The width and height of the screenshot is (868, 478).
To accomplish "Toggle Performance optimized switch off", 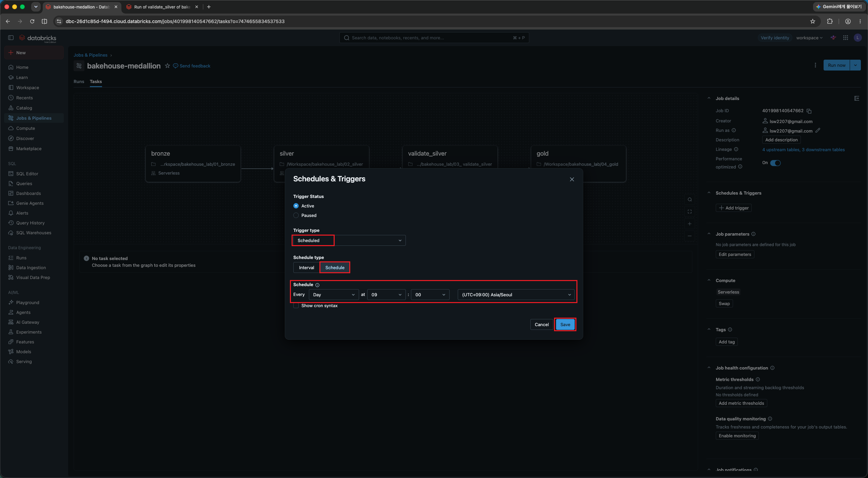I will (x=775, y=163).
